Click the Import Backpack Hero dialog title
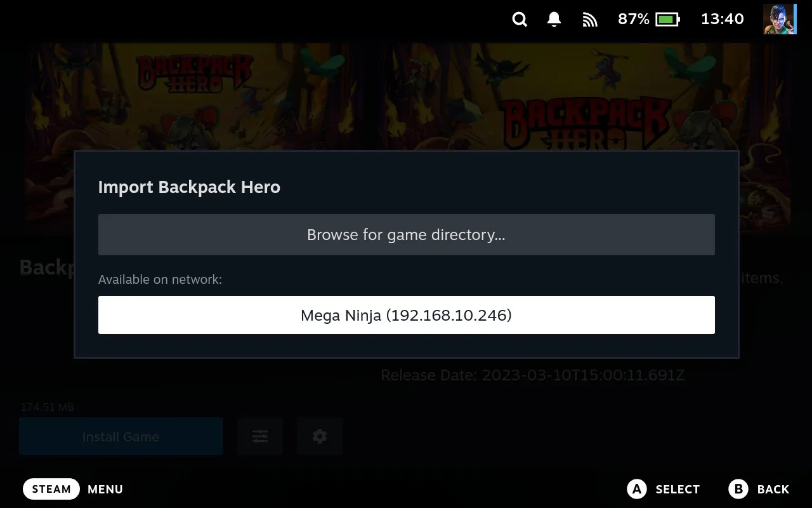This screenshot has height=508, width=812. click(x=189, y=187)
